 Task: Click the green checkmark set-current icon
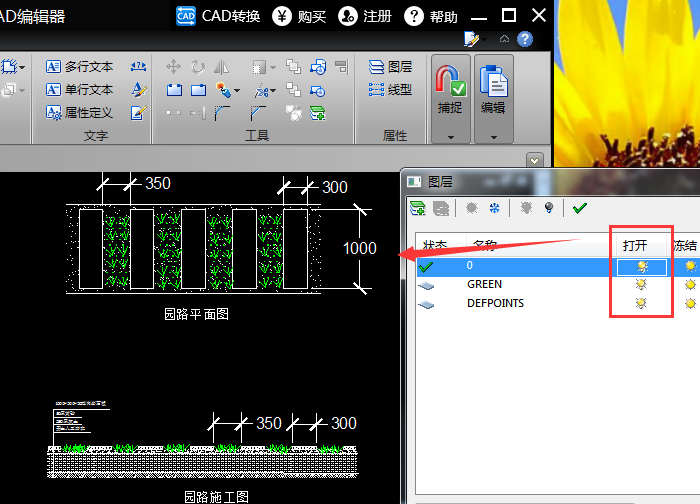pyautogui.click(x=579, y=208)
